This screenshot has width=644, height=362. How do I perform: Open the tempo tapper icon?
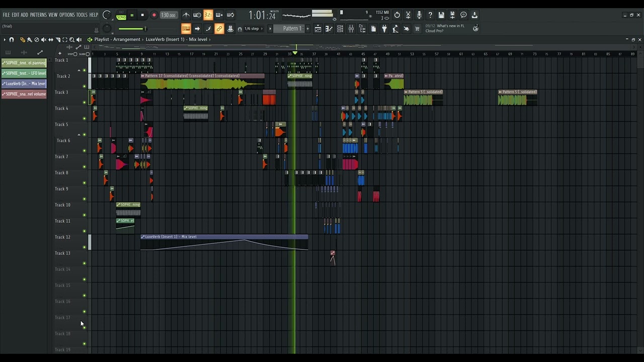point(395,29)
